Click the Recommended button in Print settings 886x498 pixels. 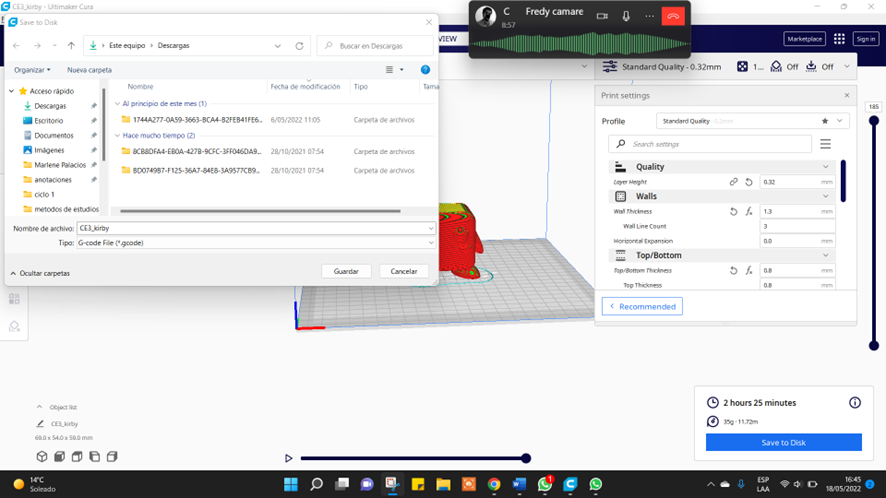(642, 306)
